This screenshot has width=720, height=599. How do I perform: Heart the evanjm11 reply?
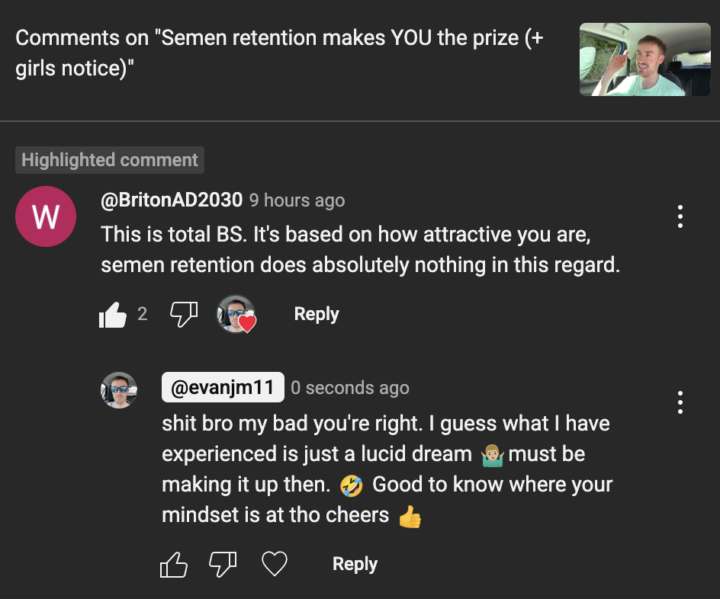click(x=274, y=565)
